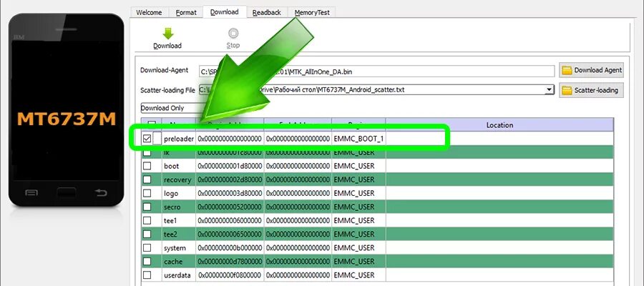Click the boot partition name

[171, 166]
